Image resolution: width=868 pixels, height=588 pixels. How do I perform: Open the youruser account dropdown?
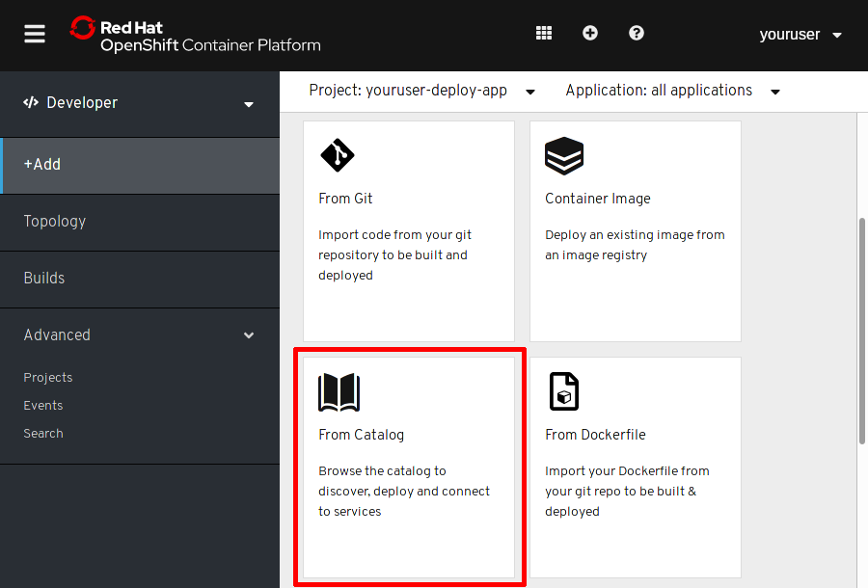(x=800, y=35)
